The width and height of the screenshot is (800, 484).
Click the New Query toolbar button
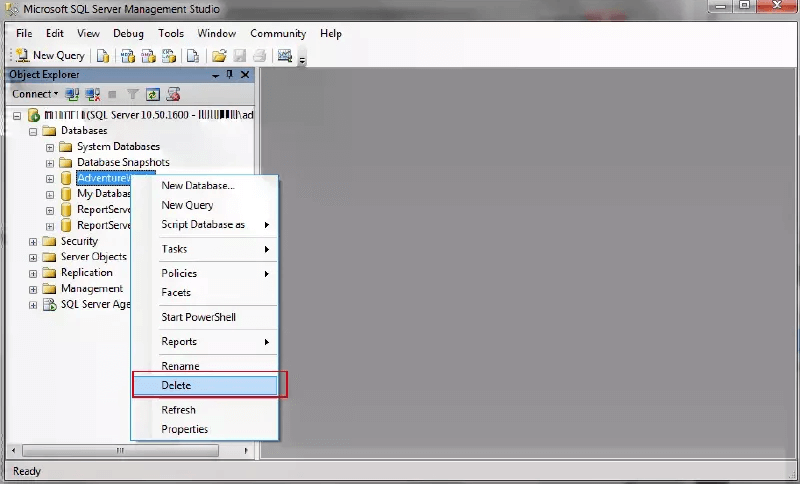pos(50,56)
